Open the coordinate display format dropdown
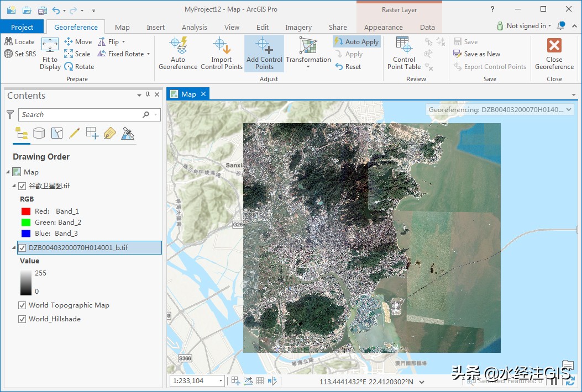582x392 pixels. (x=422, y=382)
